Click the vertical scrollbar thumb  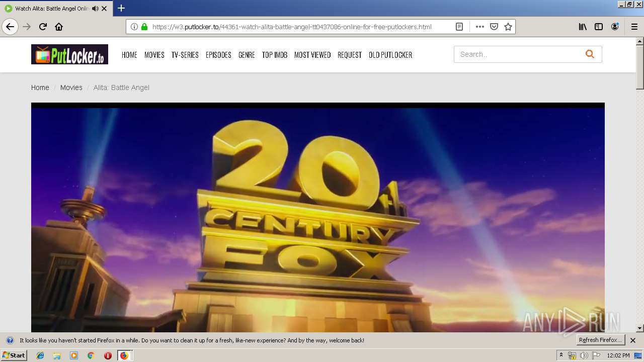tap(640, 67)
